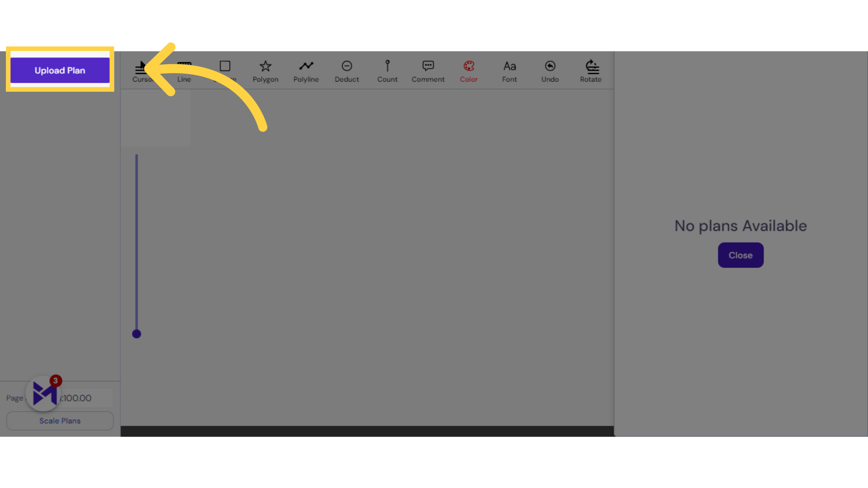Select the Rotate tool
868x488 pixels.
591,70
